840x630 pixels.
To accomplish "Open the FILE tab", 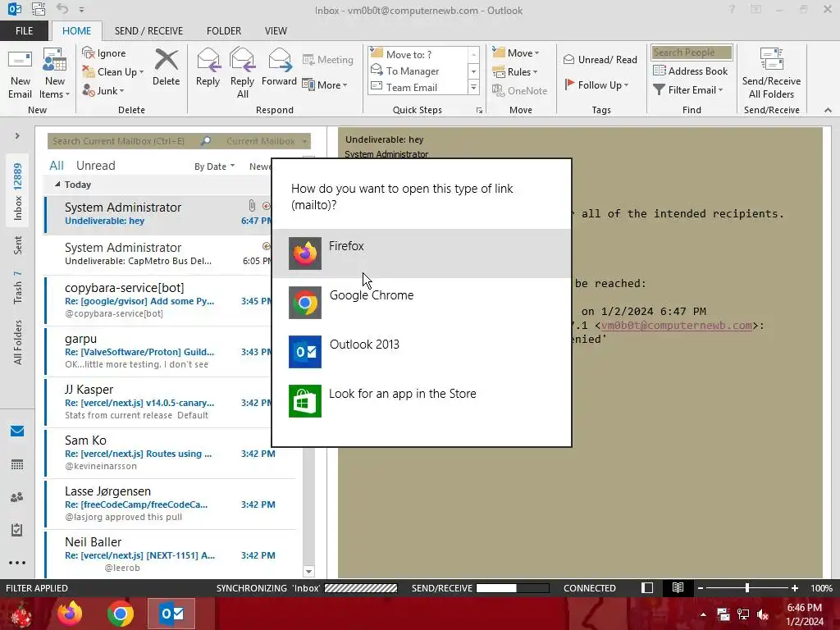I will pyautogui.click(x=24, y=31).
